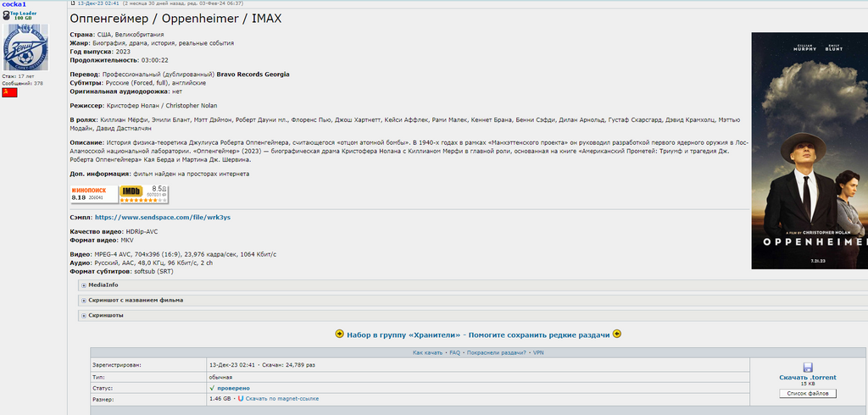Click the Top Loader kettlebell icon
The image size is (868, 415).
click(7, 15)
